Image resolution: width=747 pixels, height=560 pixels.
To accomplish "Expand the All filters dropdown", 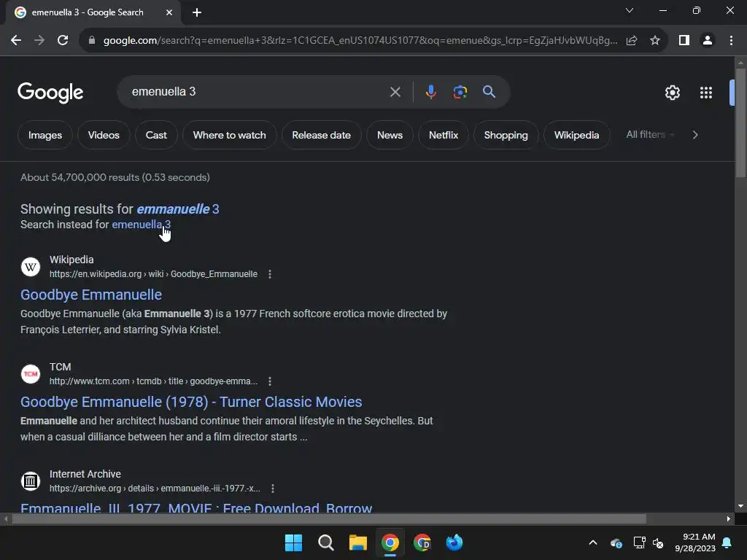I will tap(650, 135).
